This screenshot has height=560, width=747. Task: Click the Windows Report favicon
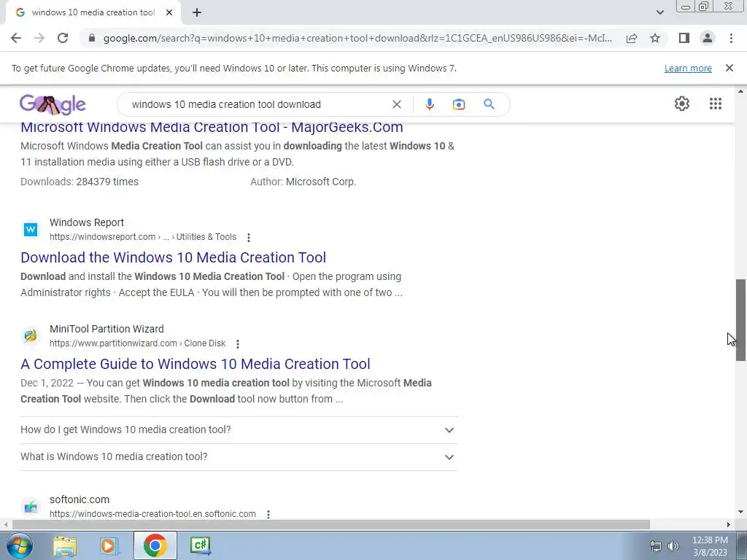click(31, 230)
